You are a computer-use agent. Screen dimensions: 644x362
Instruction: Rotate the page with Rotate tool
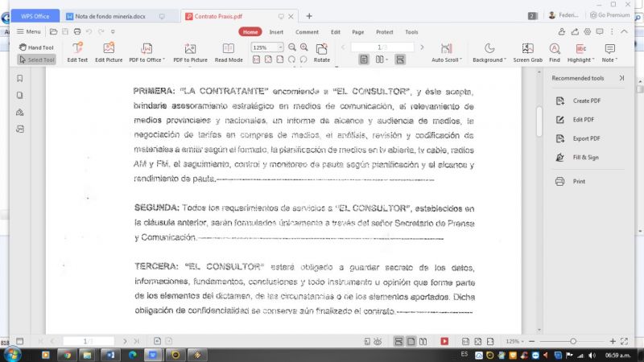[x=321, y=52]
